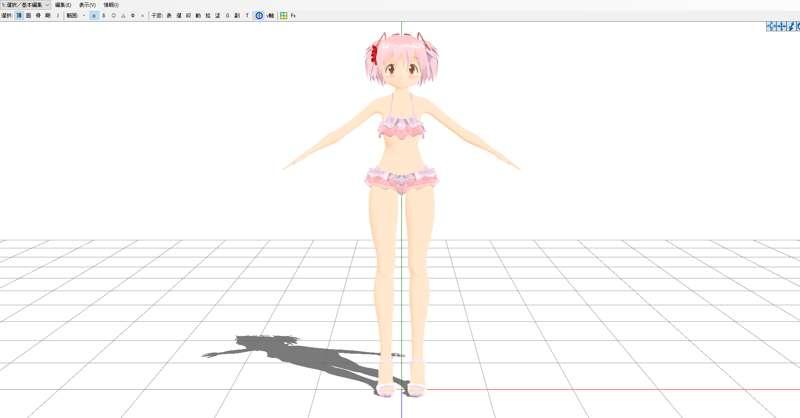
Task: Open the G sub-window button
Action: pyautogui.click(x=227, y=15)
